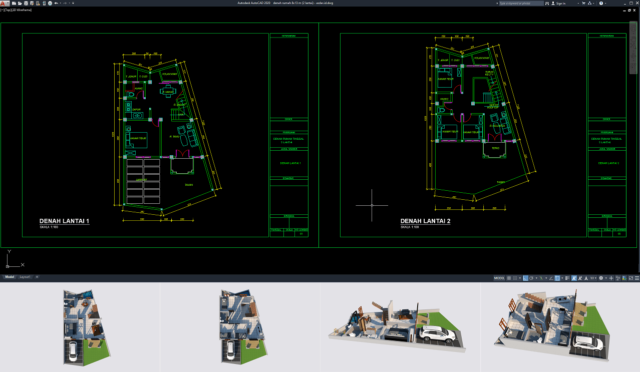Select the DENAH LANTAI 1 title text
Image resolution: width=640 pixels, height=372 pixels.
coord(64,221)
